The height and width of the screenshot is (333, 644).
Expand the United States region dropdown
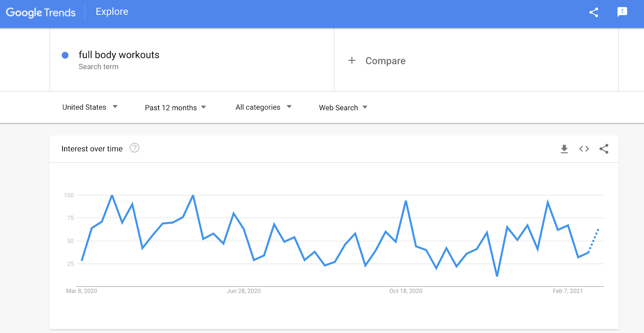click(x=90, y=107)
